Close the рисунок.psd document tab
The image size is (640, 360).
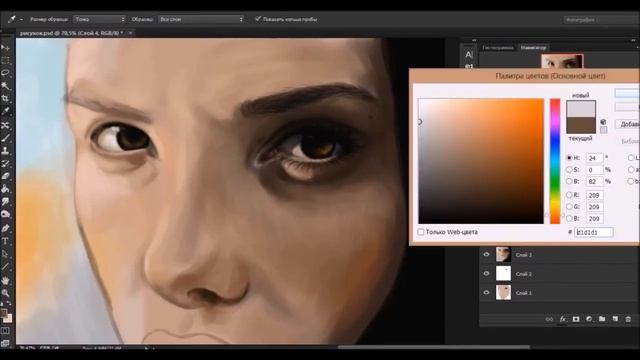(x=131, y=33)
